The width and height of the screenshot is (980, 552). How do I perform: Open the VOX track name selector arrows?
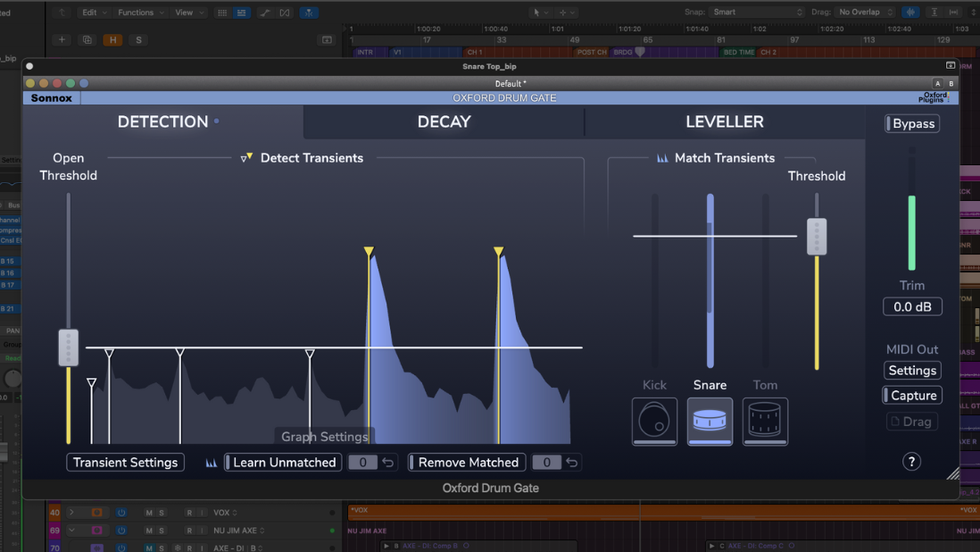[235, 513]
